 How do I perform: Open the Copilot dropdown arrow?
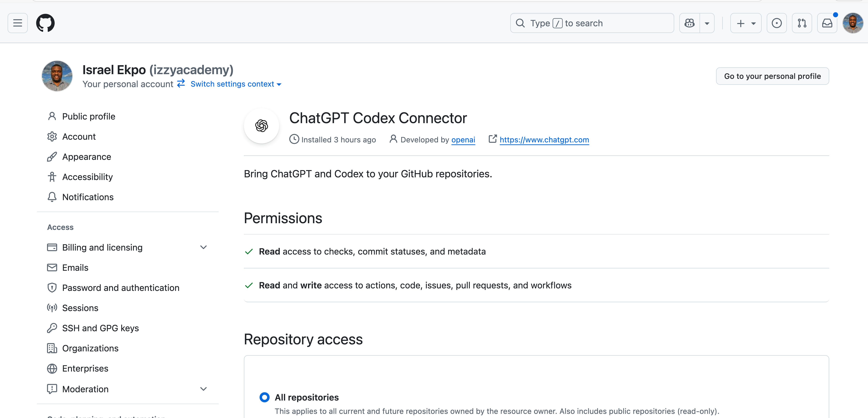(707, 23)
